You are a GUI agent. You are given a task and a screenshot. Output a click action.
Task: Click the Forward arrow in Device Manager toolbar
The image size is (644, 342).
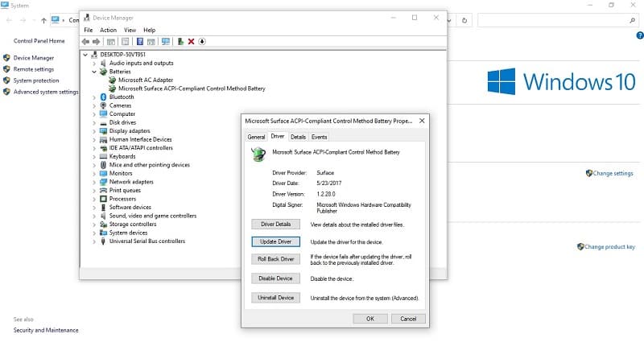point(96,42)
